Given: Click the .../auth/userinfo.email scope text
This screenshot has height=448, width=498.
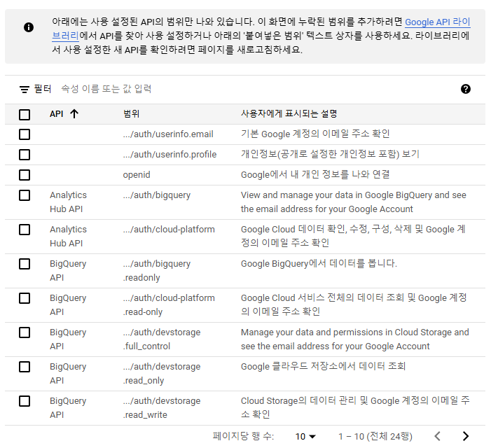Looking at the screenshot, I should coord(168,134).
